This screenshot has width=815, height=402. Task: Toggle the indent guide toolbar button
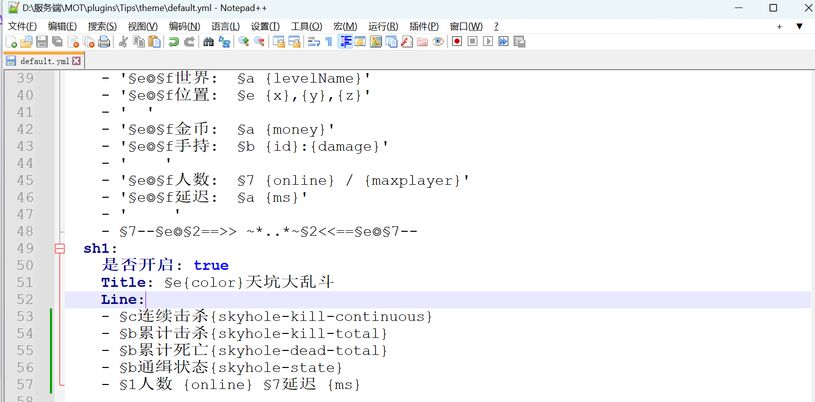pos(346,42)
